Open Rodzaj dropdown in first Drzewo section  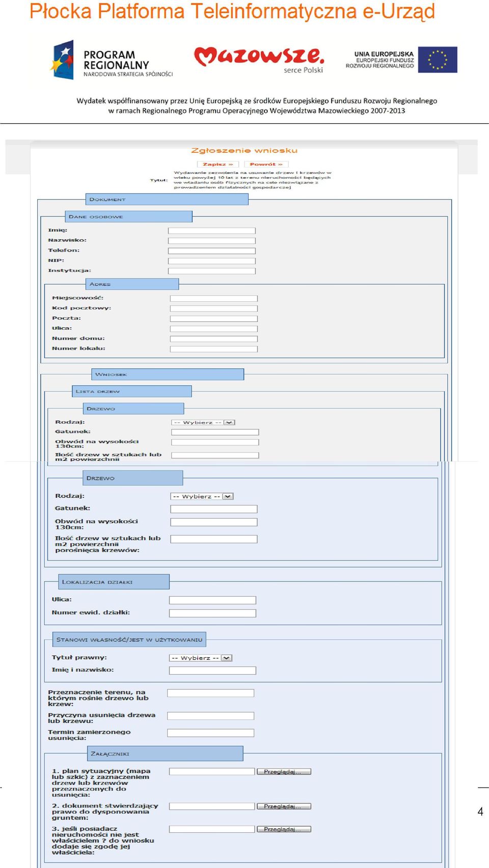[x=203, y=423]
